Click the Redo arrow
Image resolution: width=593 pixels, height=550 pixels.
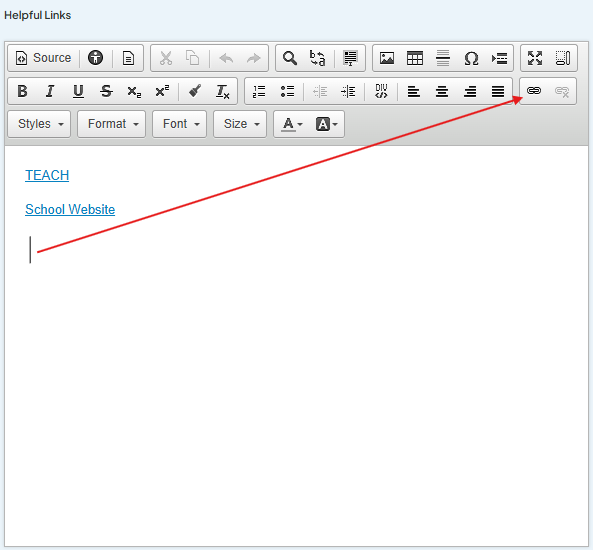[x=254, y=58]
